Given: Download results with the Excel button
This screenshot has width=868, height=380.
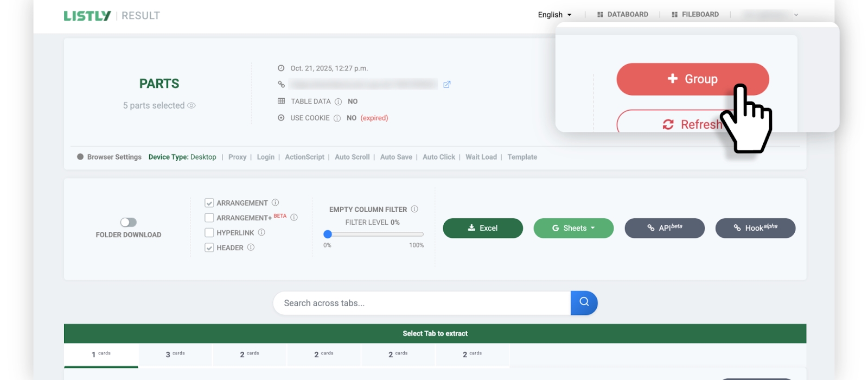Looking at the screenshot, I should 483,228.
